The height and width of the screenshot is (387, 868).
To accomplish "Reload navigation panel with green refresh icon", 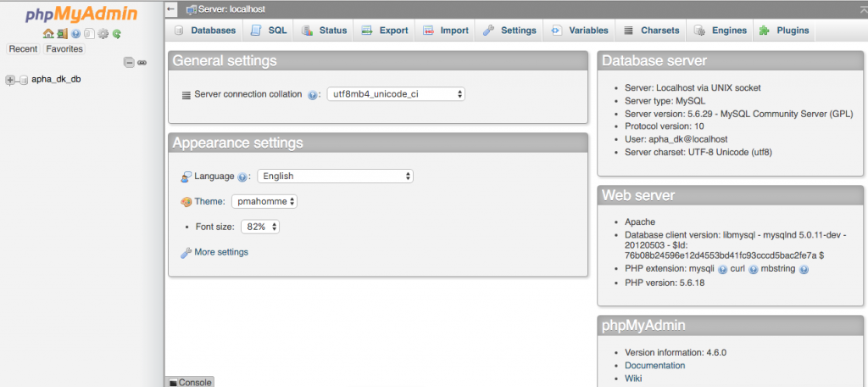I will tap(116, 34).
